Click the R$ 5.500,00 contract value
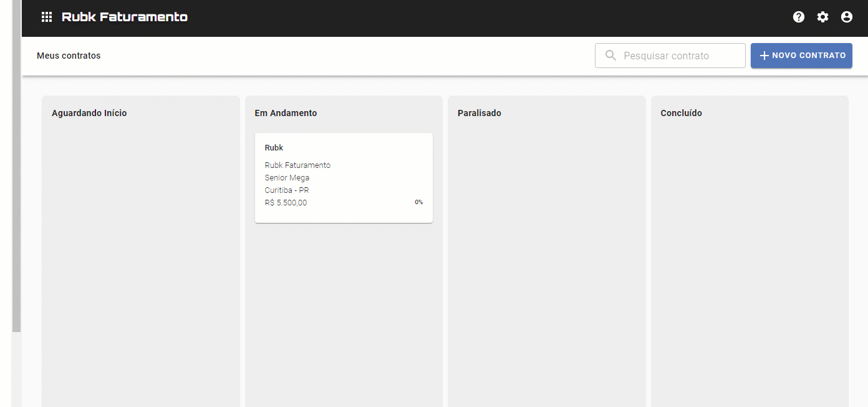 pyautogui.click(x=286, y=203)
